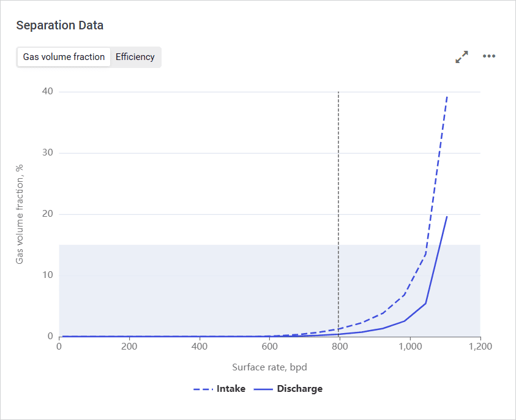Click the Discharge solid line legend symbol

[263, 389]
